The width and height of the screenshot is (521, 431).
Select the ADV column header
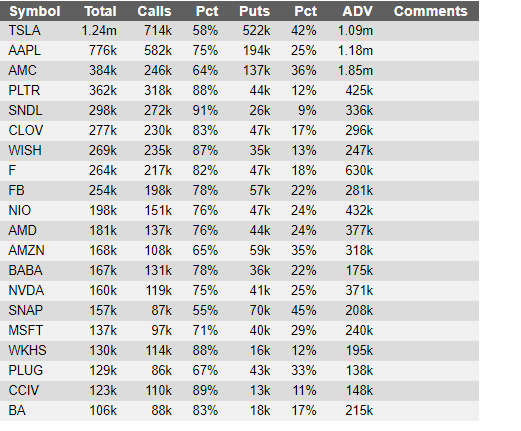pyautogui.click(x=357, y=11)
